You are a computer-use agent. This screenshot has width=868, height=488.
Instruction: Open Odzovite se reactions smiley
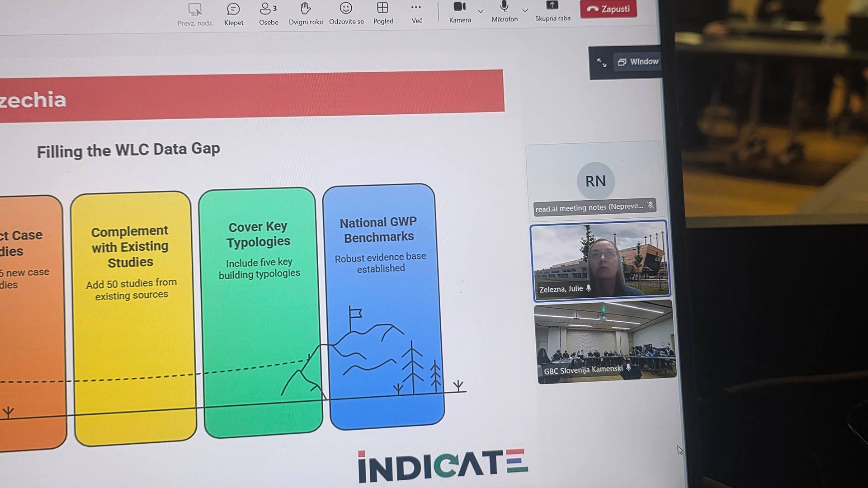pyautogui.click(x=346, y=9)
